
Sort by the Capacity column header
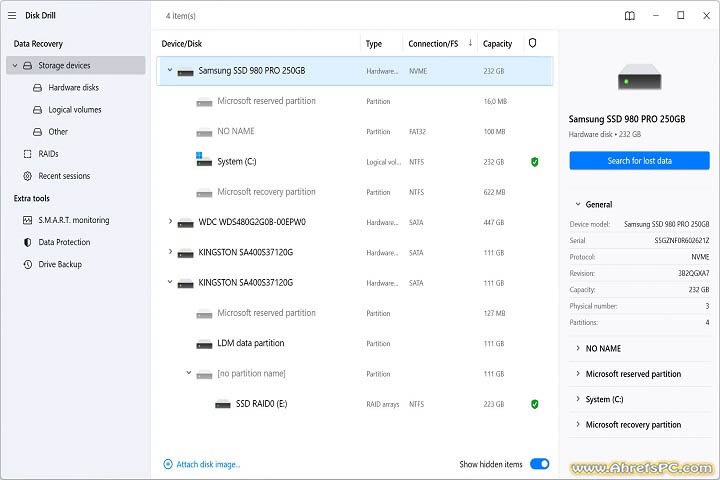(x=497, y=44)
